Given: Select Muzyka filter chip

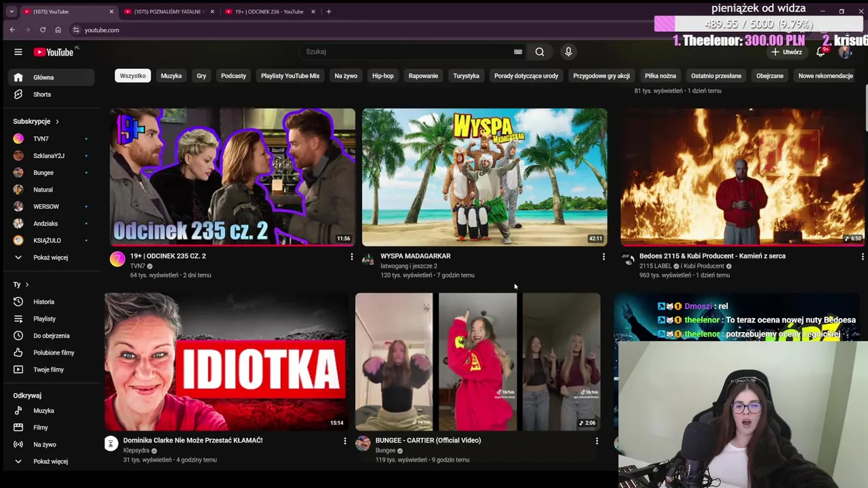Looking at the screenshot, I should 171,76.
